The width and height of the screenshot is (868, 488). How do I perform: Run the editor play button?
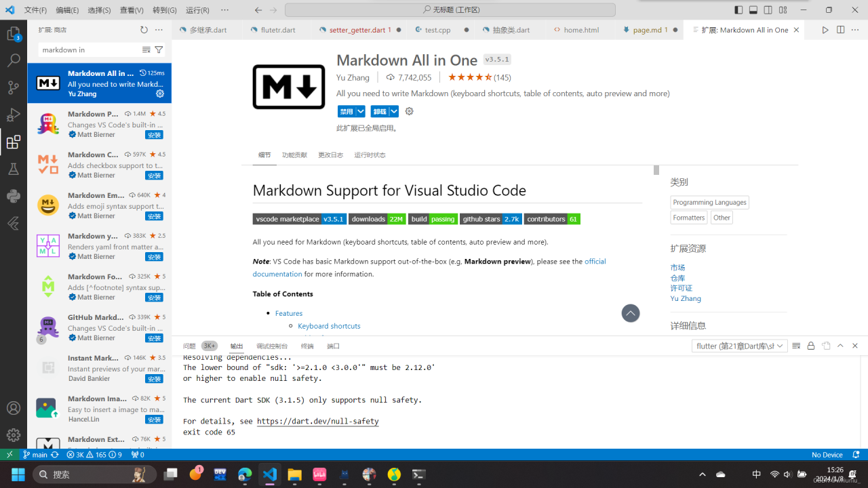[825, 30]
